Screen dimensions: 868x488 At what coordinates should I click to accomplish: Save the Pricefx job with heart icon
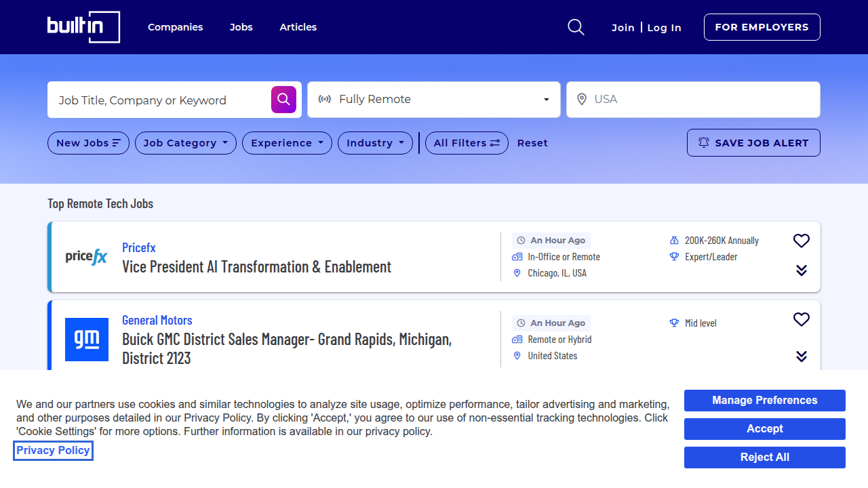(802, 241)
